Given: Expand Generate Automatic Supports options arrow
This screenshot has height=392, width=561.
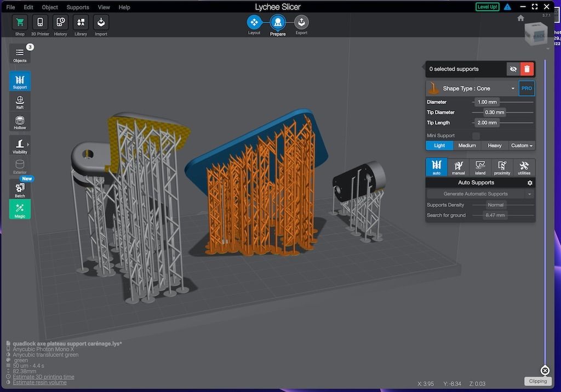Looking at the screenshot, I should click(x=530, y=194).
